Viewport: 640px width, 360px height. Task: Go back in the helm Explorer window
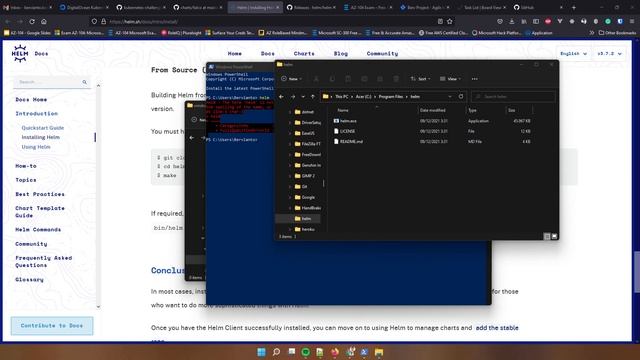tap(281, 97)
